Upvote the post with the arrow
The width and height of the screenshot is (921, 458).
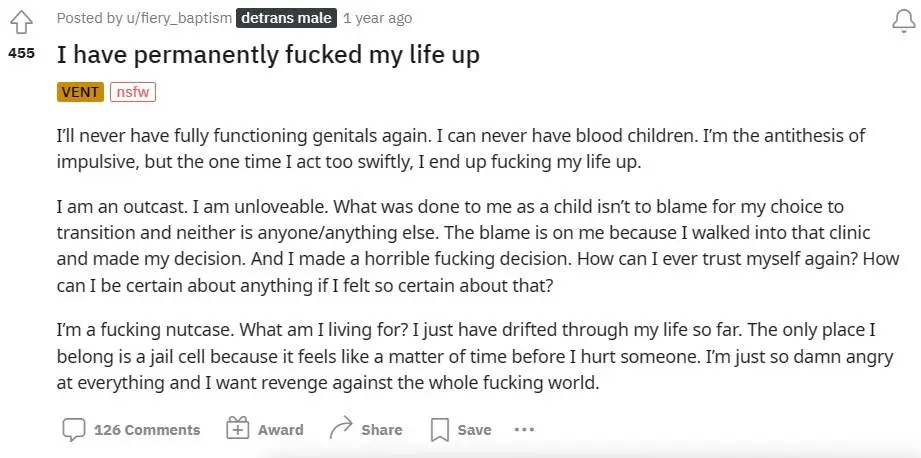(21, 20)
